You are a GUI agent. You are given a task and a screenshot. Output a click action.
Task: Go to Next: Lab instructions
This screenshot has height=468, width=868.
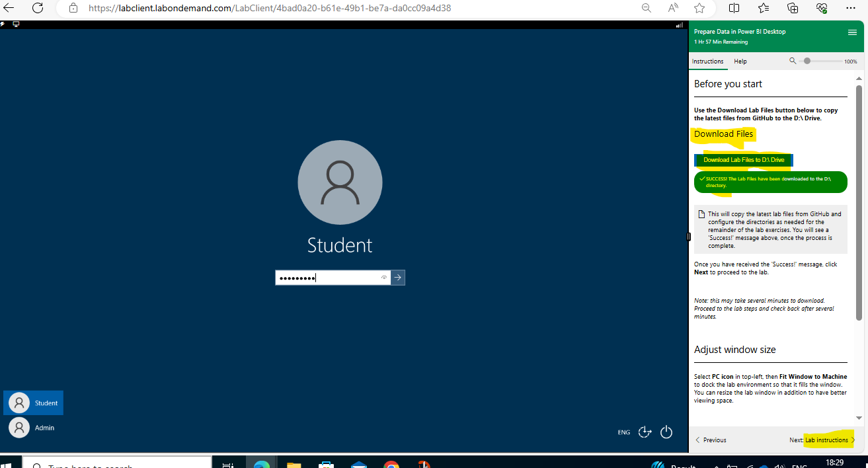(x=822, y=440)
